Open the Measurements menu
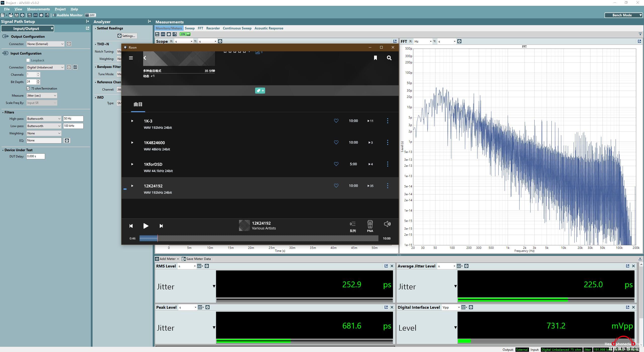The height and width of the screenshot is (352, 644). (38, 9)
